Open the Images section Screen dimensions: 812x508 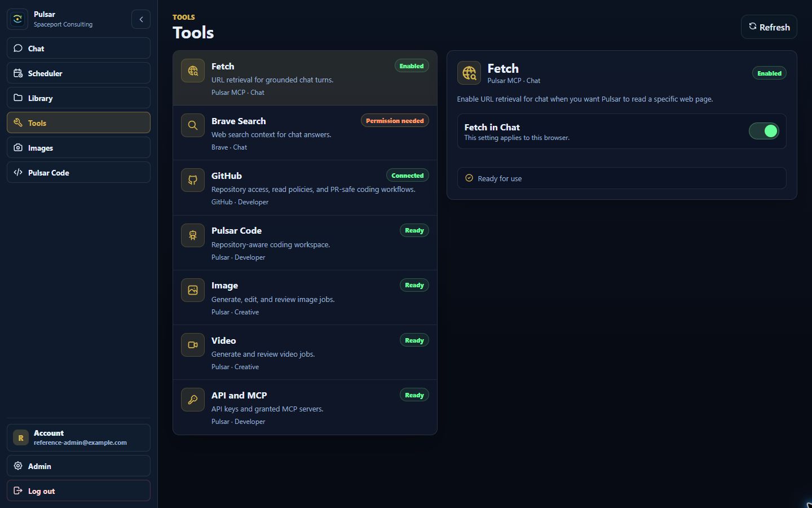pos(78,147)
